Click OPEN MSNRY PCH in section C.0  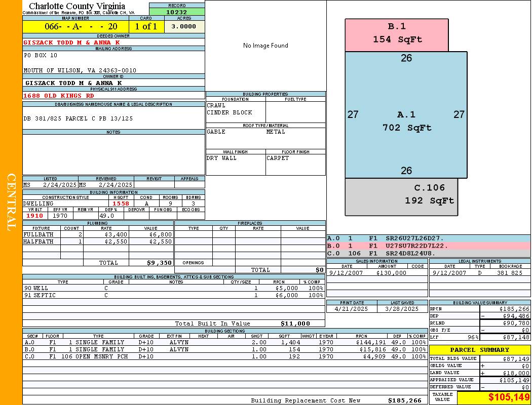click(101, 356)
